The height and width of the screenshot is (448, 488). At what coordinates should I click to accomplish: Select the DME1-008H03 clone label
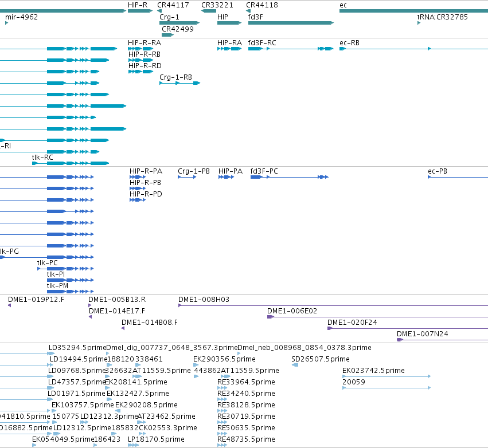204,300
